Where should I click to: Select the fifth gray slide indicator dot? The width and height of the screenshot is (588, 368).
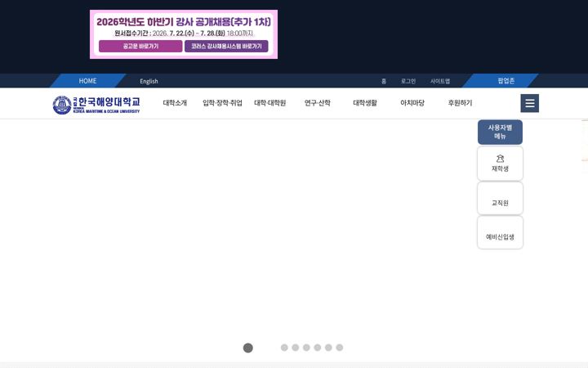(x=328, y=348)
